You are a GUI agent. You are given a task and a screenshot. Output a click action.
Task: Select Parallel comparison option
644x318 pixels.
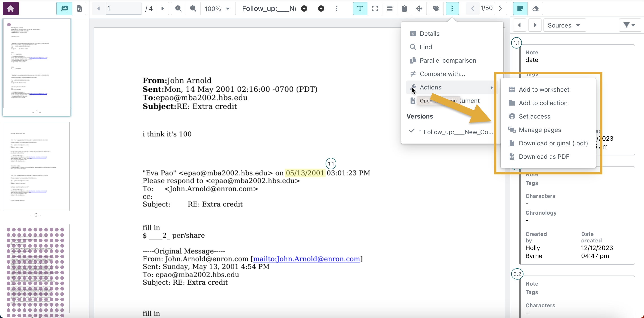click(452, 61)
